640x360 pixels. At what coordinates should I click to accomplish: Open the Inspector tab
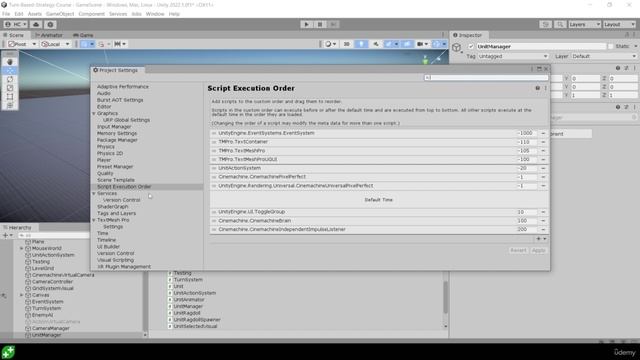point(468,35)
